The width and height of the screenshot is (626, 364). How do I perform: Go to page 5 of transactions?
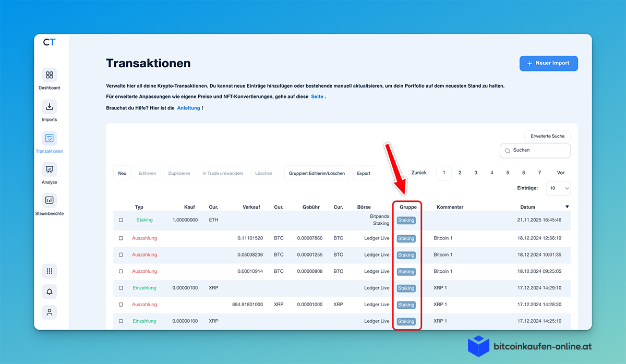[508, 173]
